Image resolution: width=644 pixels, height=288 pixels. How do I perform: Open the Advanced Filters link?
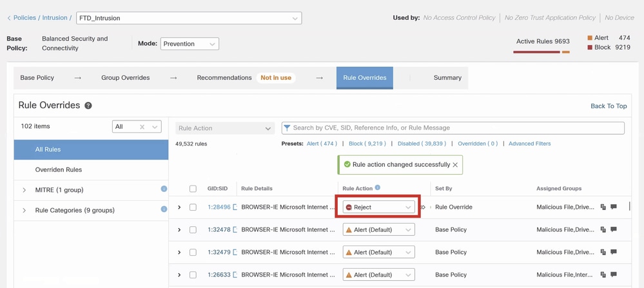click(x=530, y=144)
